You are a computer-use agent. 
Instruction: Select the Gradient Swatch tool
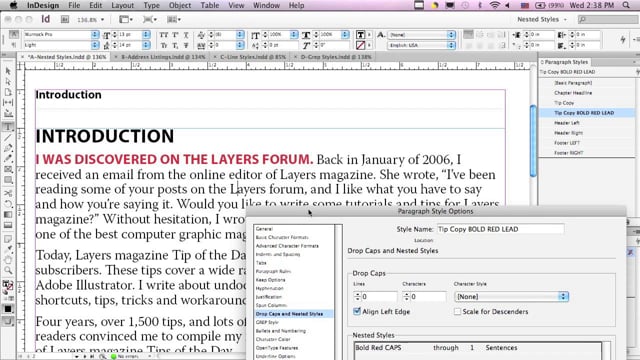[x=8, y=214]
